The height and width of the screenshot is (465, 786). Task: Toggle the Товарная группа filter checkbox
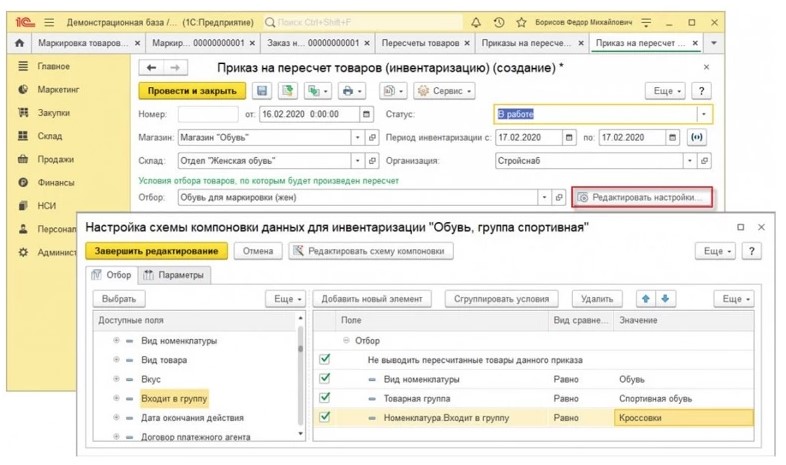pyautogui.click(x=323, y=398)
